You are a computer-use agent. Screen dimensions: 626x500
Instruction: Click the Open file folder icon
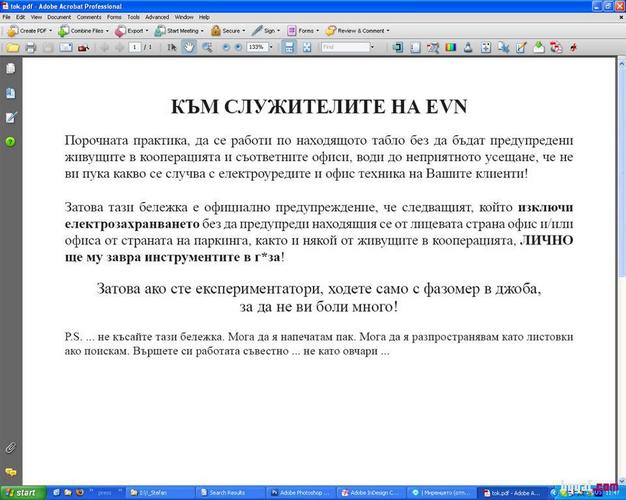11,47
